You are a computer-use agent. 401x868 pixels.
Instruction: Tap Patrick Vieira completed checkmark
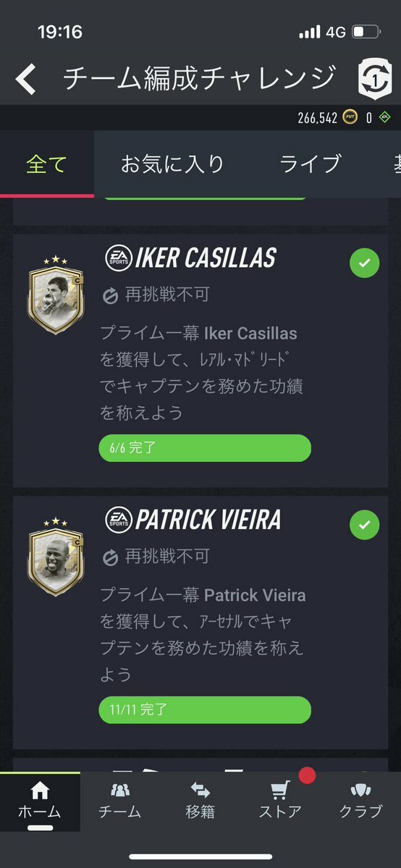coord(364,525)
